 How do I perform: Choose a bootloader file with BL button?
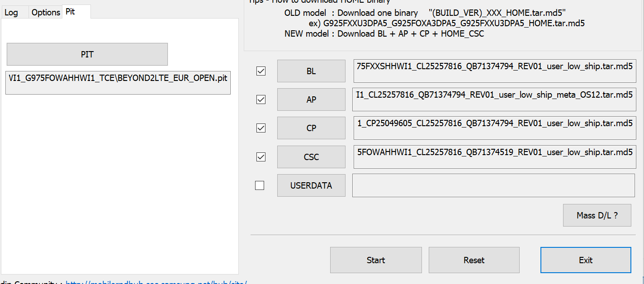(311, 71)
